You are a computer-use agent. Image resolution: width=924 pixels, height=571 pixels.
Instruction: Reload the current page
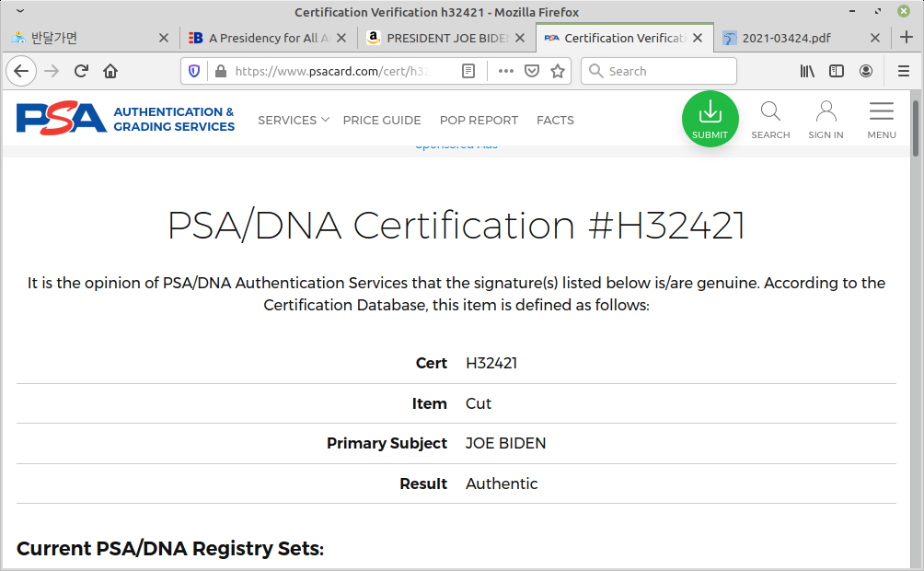click(81, 72)
